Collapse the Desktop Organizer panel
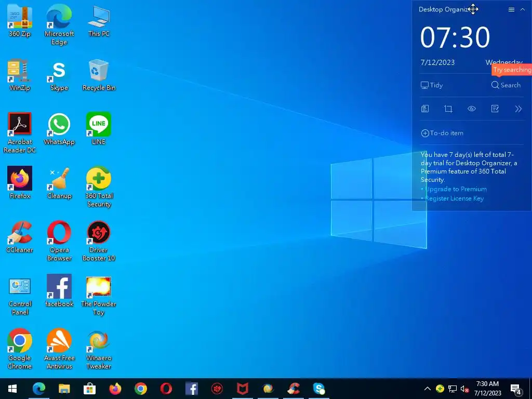The width and height of the screenshot is (532, 399). [x=523, y=9]
